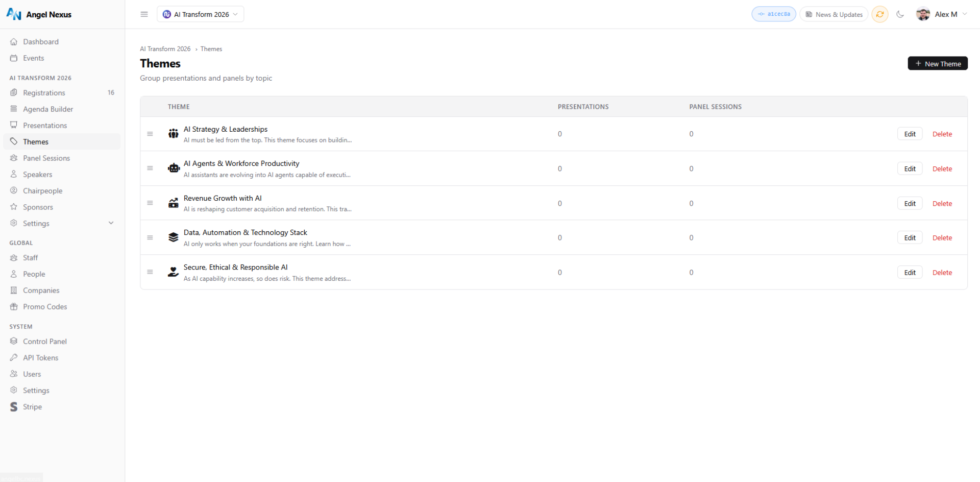
Task: Click the robot icon for AI Agents theme
Action: (x=174, y=168)
